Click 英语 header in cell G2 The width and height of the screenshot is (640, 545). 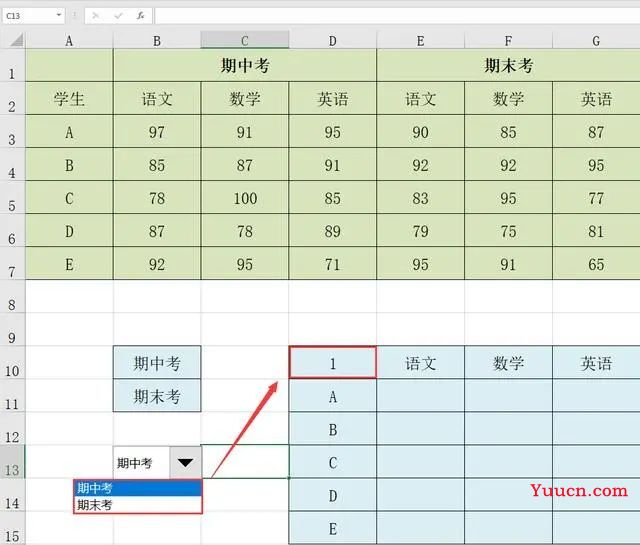pyautogui.click(x=596, y=98)
